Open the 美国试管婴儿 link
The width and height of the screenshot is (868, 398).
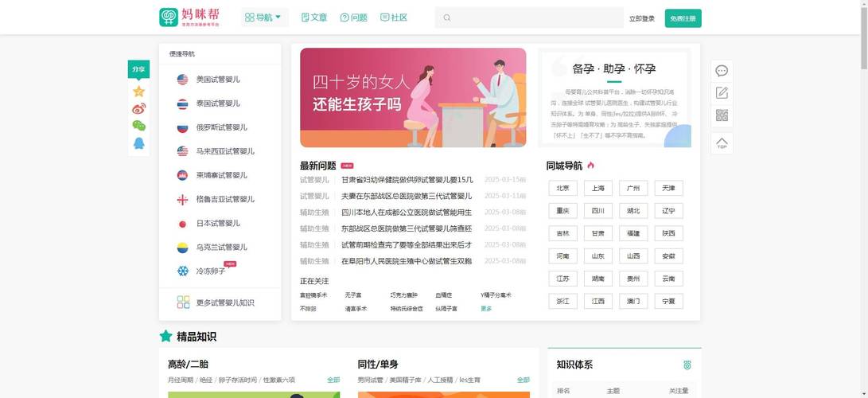[218, 79]
